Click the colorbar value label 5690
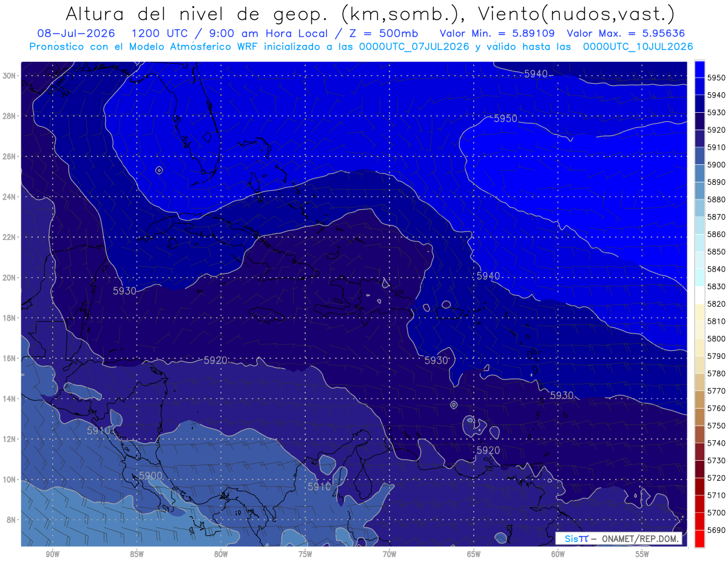This screenshot has height=562, width=728. coord(716,530)
